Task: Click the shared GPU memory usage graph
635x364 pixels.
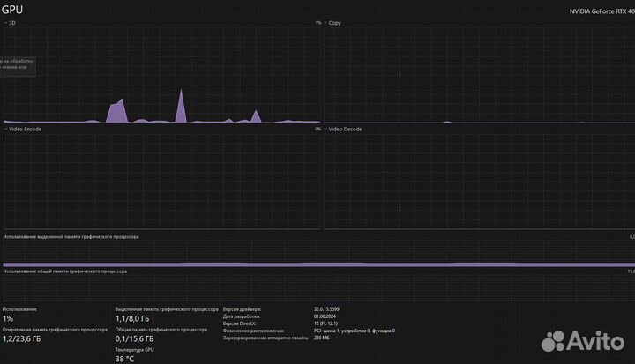Action: 317,286
